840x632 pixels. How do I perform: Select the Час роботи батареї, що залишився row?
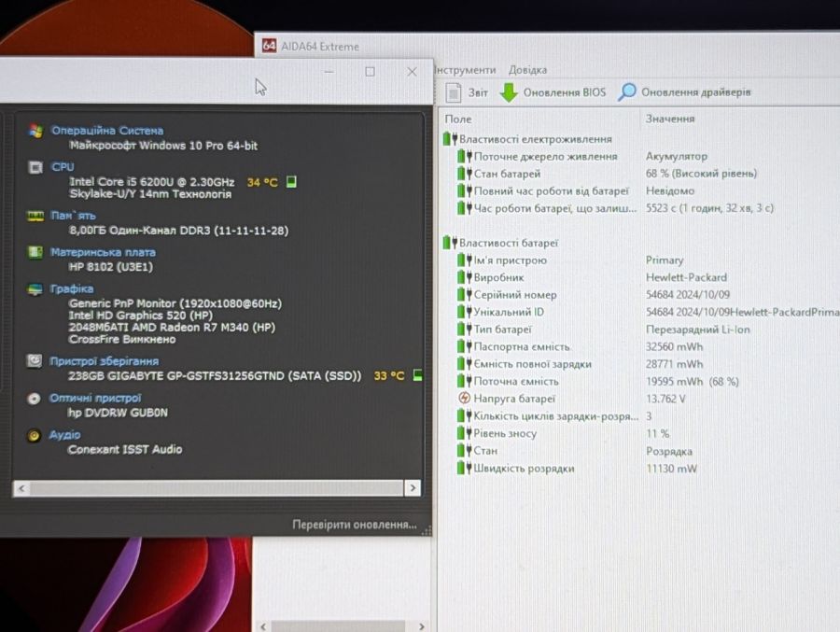tap(615, 208)
